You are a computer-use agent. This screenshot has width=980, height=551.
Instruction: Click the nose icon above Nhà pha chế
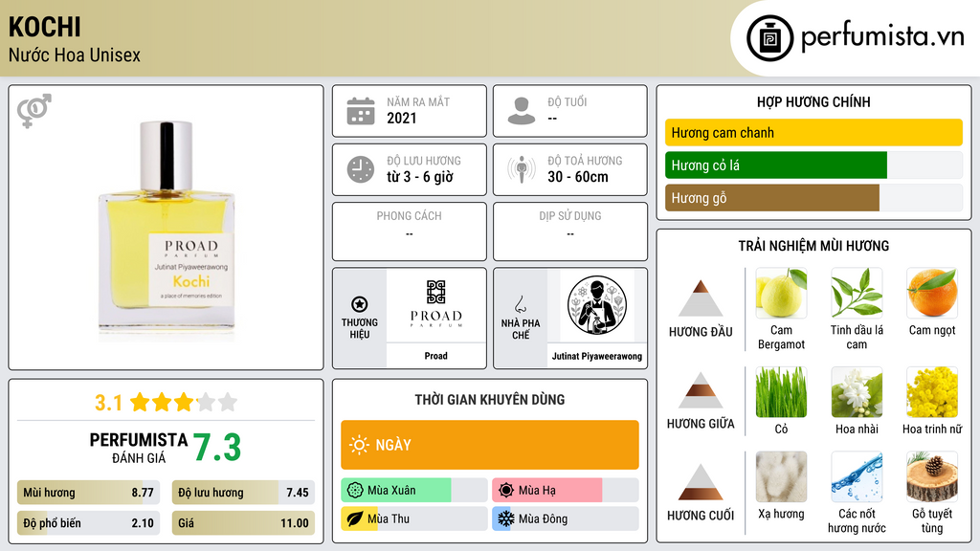[520, 304]
